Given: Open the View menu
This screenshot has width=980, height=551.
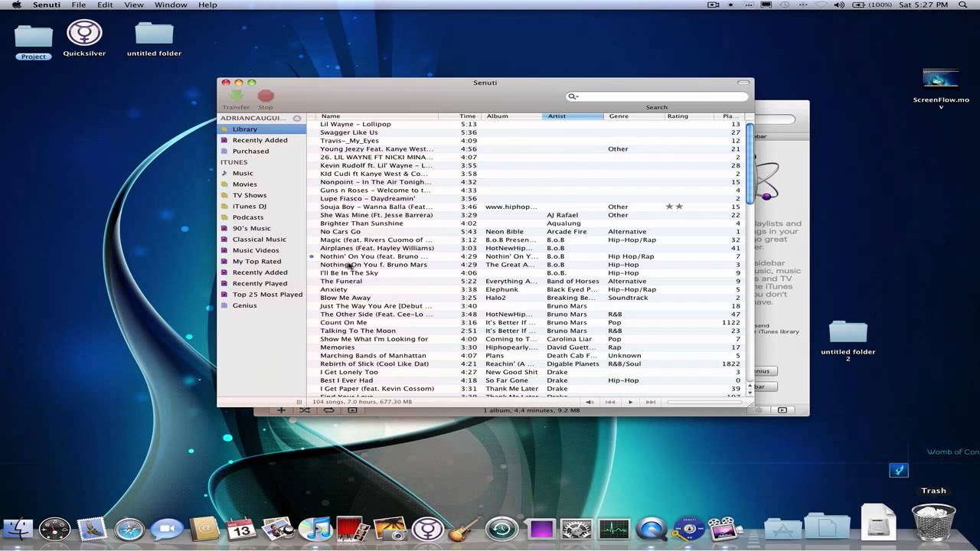Looking at the screenshot, I should [134, 5].
